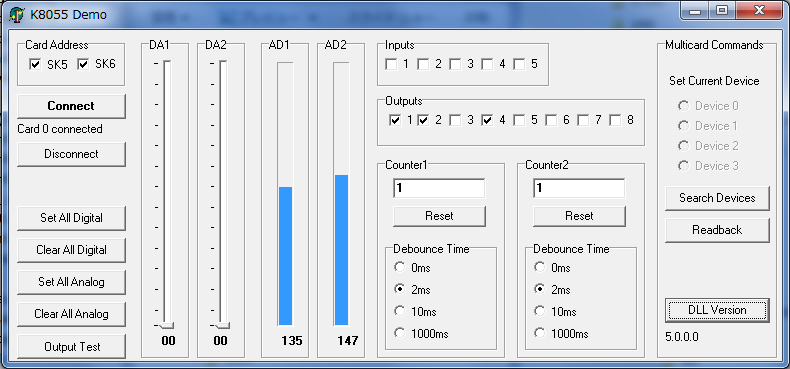The image size is (790, 369).
Task: Uncheck Outputs checkbox 2
Action: pos(423,120)
